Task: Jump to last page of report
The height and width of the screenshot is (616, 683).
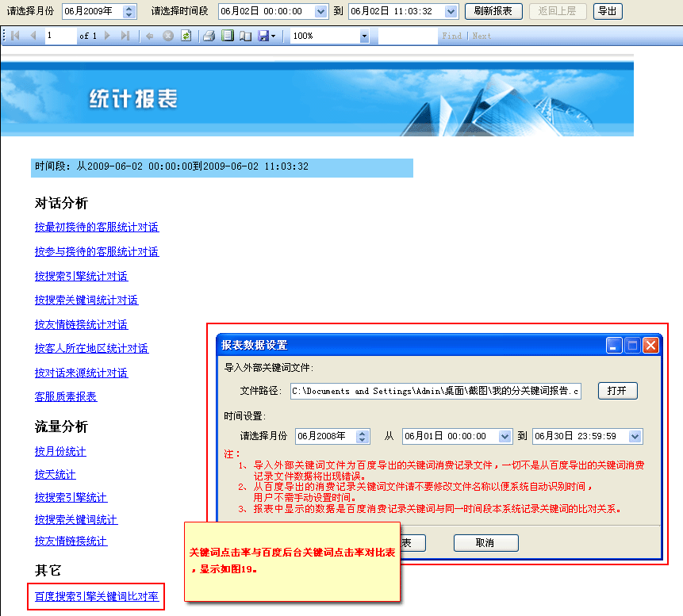Action: point(125,36)
